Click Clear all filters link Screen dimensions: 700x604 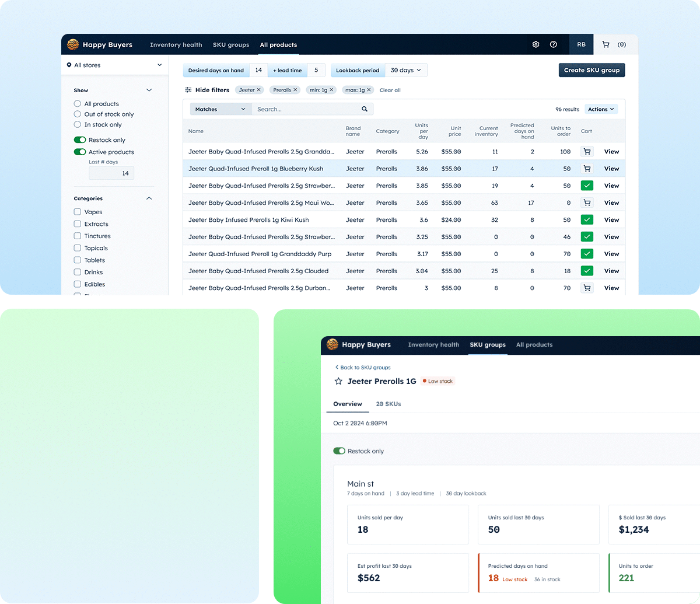390,90
